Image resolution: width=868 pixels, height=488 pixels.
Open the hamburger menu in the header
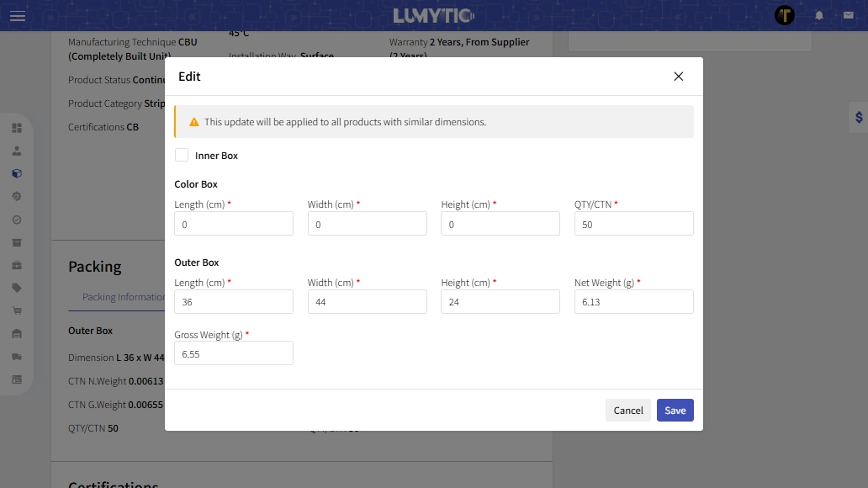[18, 16]
